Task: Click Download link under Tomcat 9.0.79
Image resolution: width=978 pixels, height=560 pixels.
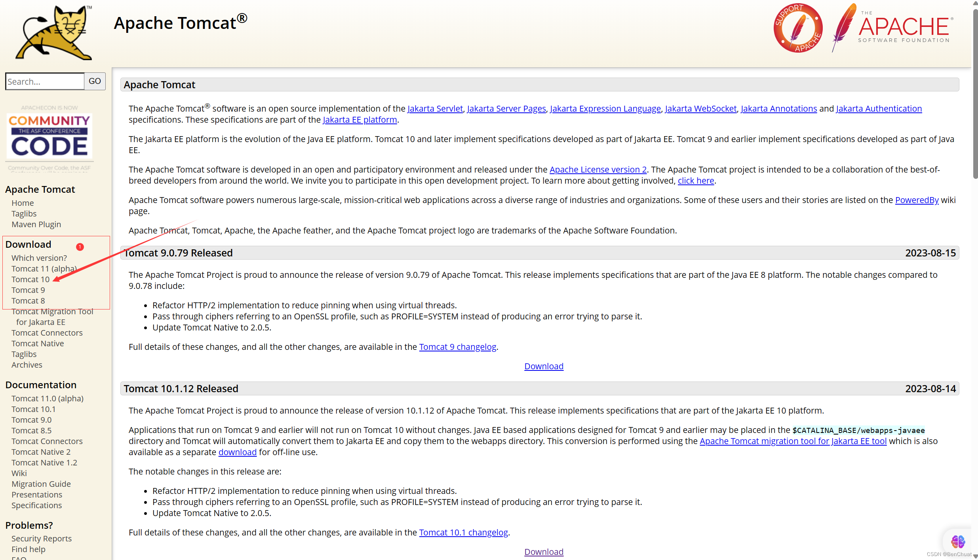Action: coord(544,366)
